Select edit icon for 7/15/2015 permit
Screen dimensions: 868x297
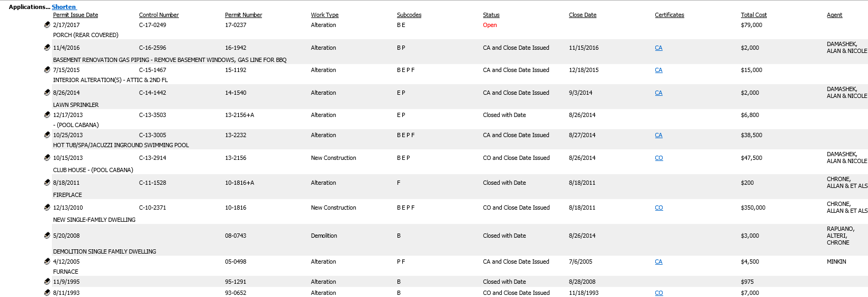coord(47,69)
